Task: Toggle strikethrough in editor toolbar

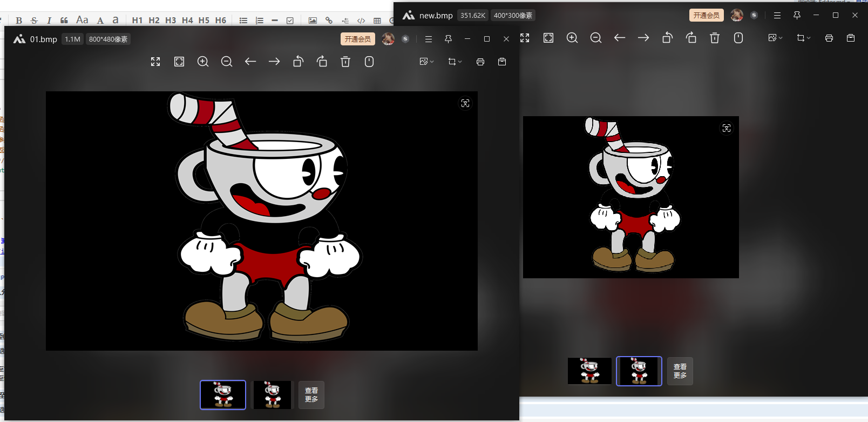Action: click(34, 20)
